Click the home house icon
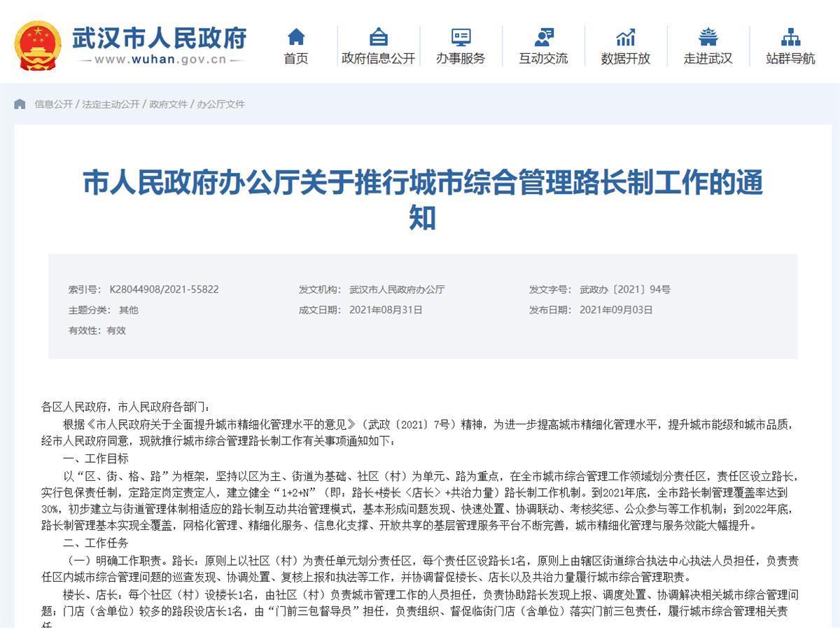Viewport: 840px width, 628px height. [296, 36]
